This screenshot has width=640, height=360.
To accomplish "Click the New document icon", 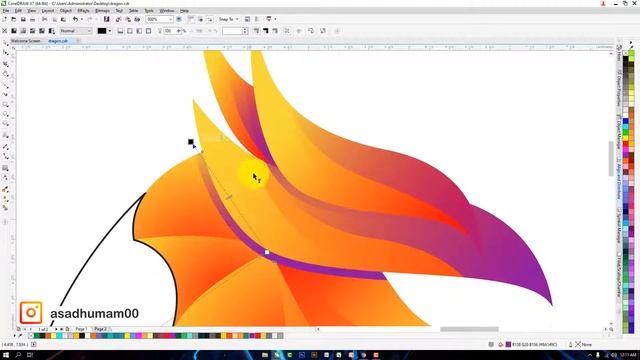I will point(4,19).
